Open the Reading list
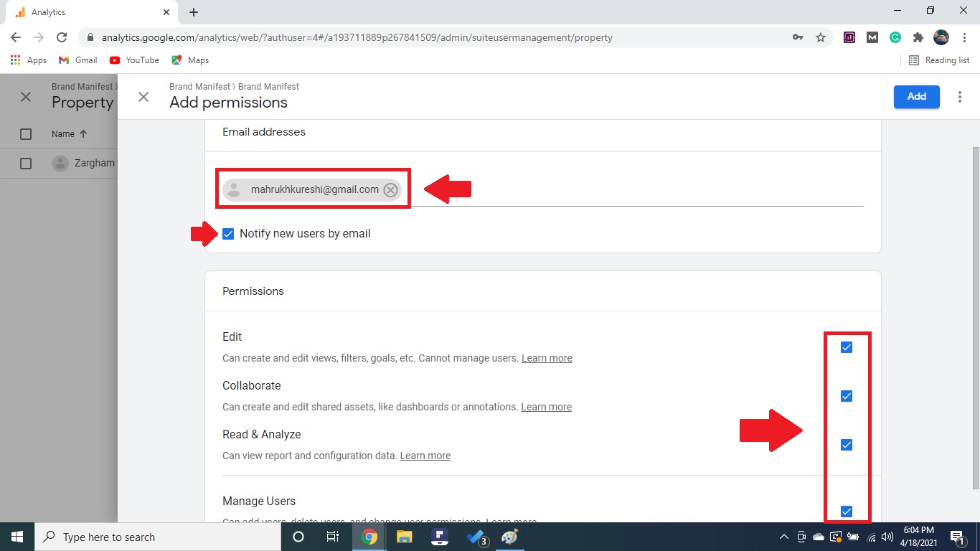The image size is (980, 551). (939, 60)
